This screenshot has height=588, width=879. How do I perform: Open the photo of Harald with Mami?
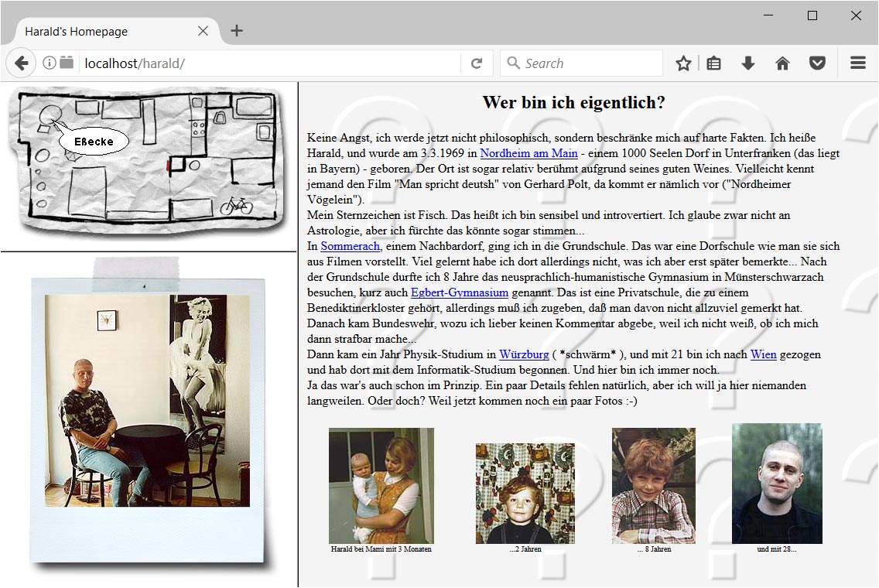coord(381,485)
